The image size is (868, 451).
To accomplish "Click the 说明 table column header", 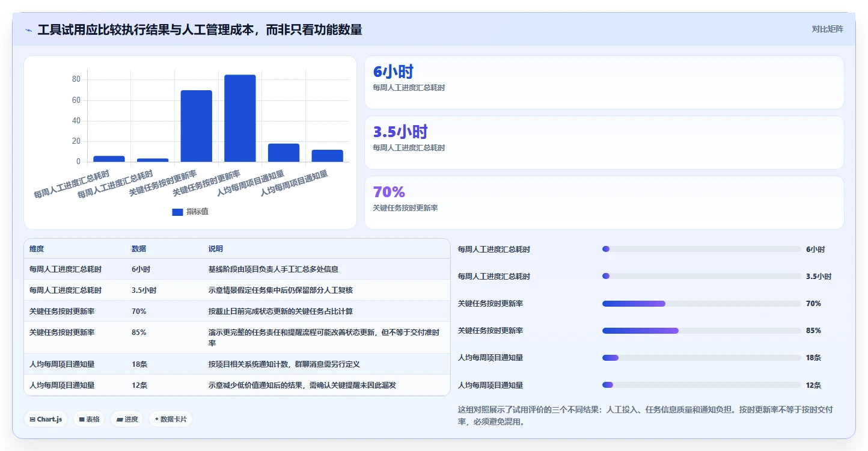I will (216, 249).
